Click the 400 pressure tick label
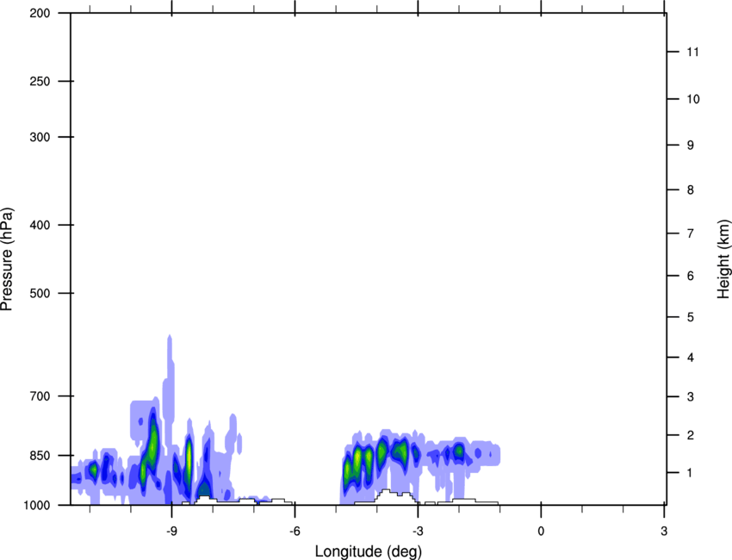The height and width of the screenshot is (560, 732). (x=40, y=225)
